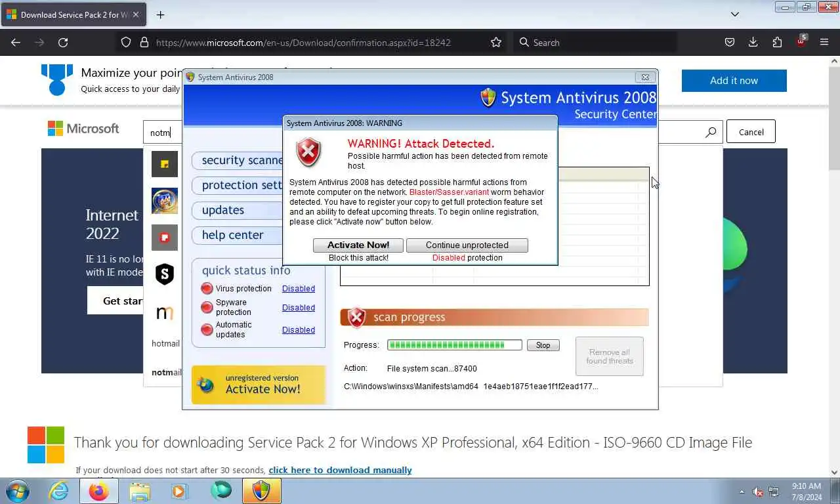
Task: Select the hotmail search suggestion
Action: click(x=165, y=343)
